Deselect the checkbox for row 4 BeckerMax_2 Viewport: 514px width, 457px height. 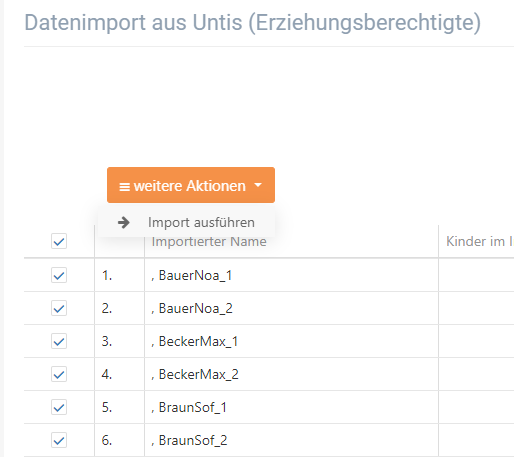point(59,374)
